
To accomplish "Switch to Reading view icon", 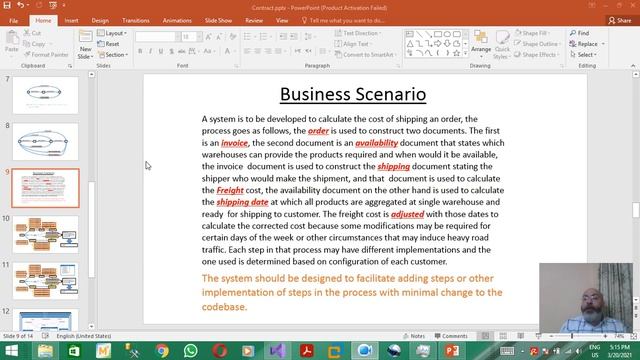I will (521, 336).
